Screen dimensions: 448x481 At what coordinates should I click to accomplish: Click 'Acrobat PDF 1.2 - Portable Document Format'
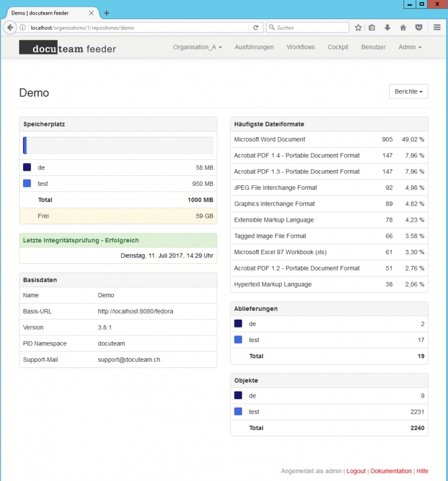pos(297,268)
